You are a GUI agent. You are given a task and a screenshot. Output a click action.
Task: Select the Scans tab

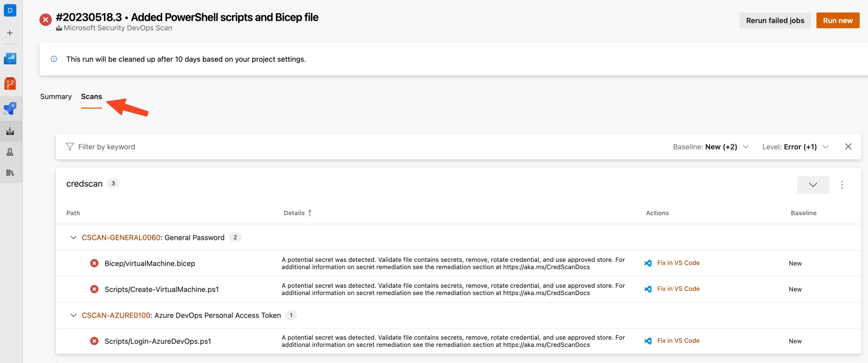tap(92, 97)
